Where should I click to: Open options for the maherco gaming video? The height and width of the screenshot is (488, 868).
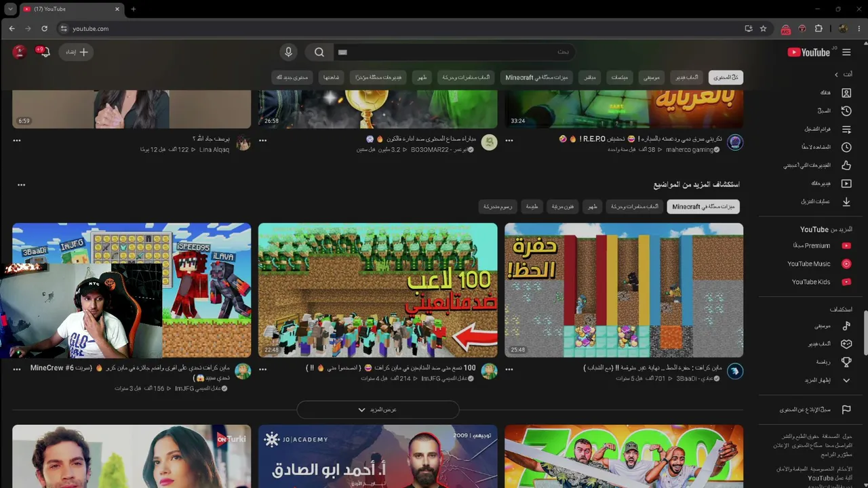click(509, 140)
